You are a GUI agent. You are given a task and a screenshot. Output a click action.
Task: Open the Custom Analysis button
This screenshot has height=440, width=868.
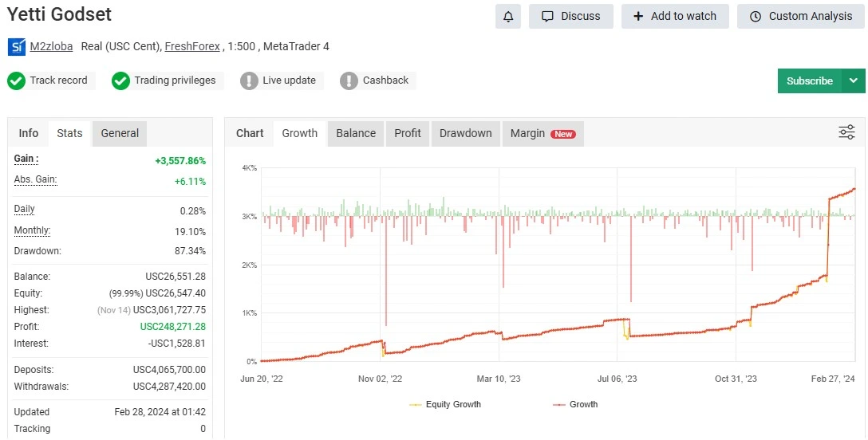[x=801, y=16]
